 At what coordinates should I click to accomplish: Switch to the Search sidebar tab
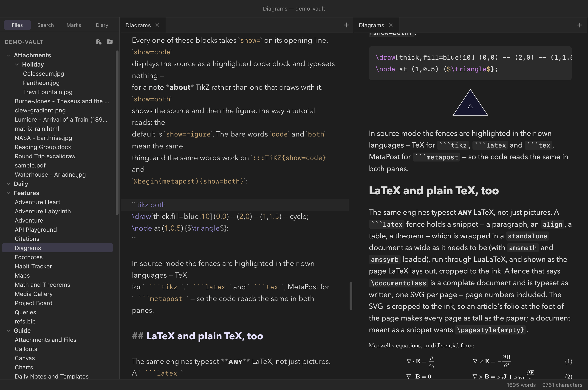45,25
